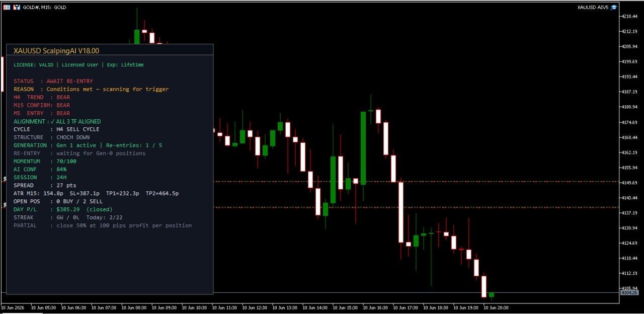Click the 10 Jun 2026 date label
The height and width of the screenshot is (314, 644).
13,307
